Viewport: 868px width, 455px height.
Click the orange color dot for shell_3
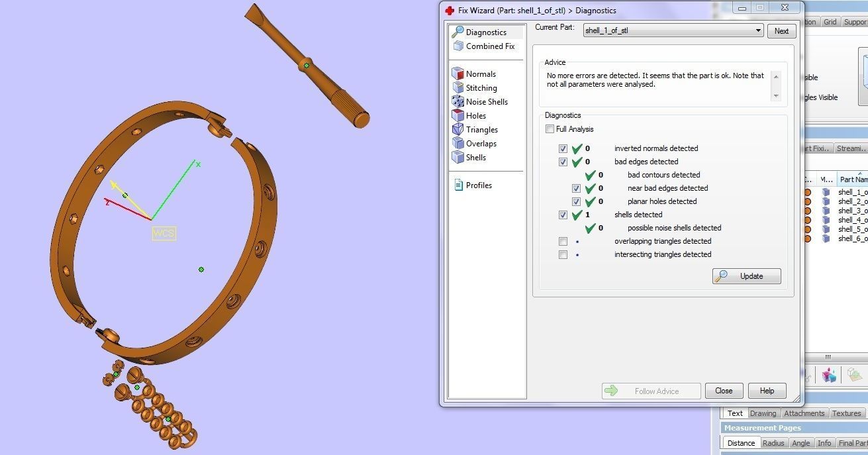click(807, 211)
